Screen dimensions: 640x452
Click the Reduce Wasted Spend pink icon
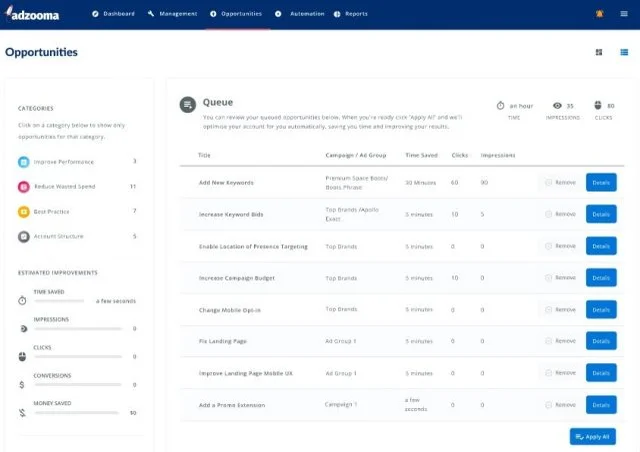[24, 187]
